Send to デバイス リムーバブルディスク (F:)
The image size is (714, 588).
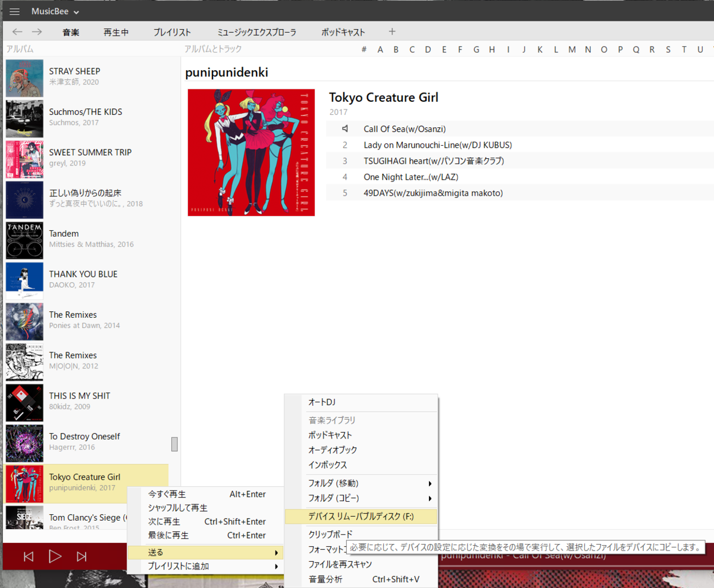tap(361, 516)
